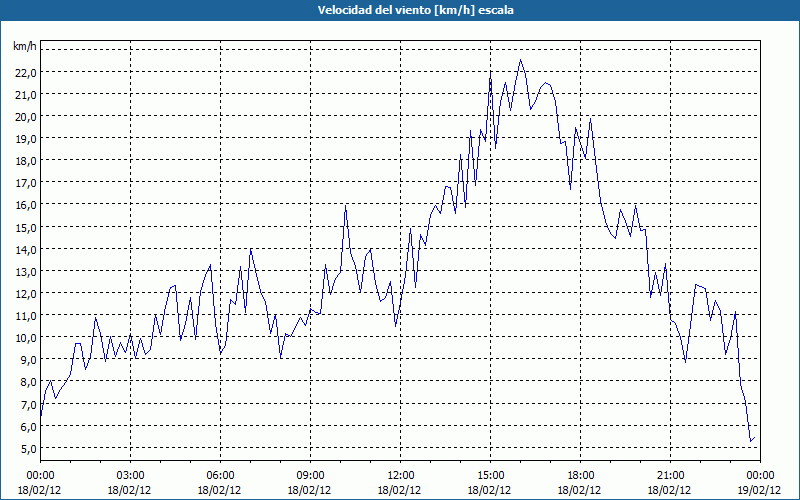Pick the '15:00' time label
800x500 pixels.
pos(490,476)
